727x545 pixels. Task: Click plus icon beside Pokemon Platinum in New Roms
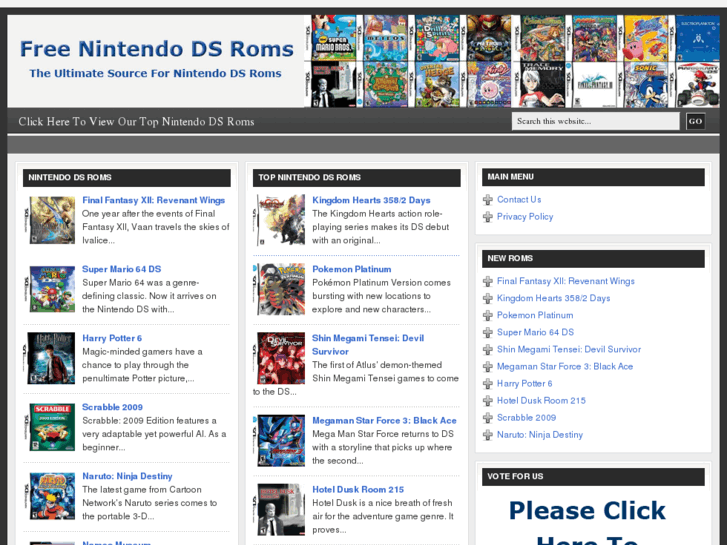pos(488,316)
